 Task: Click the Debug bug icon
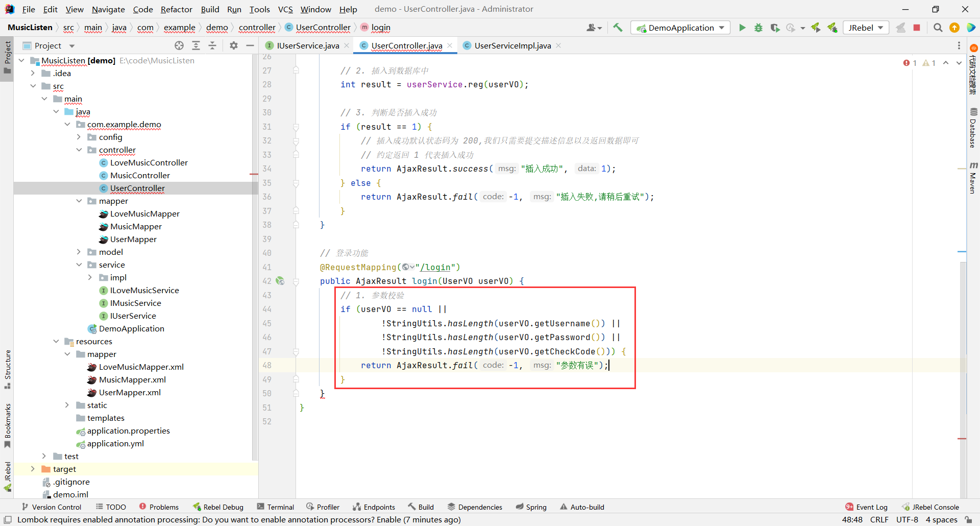[758, 28]
